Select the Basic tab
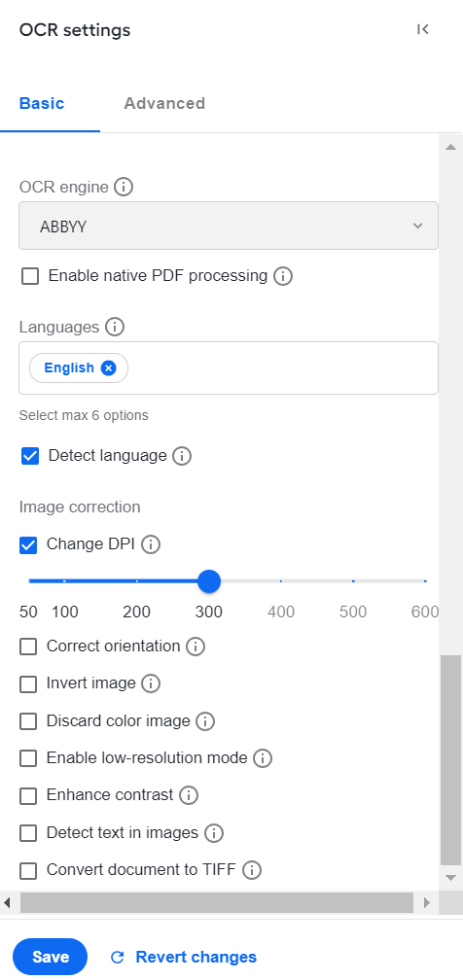This screenshot has height=980, width=463. pyautogui.click(x=42, y=103)
